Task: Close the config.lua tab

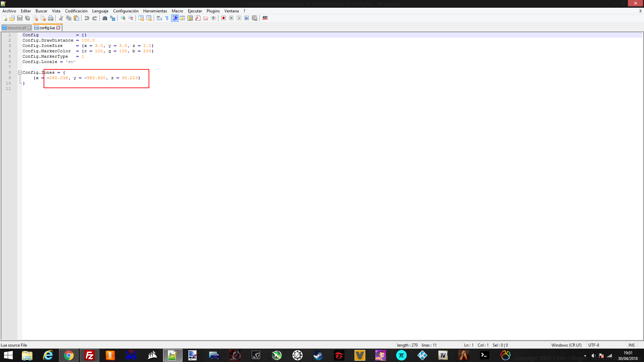Action: [58, 28]
